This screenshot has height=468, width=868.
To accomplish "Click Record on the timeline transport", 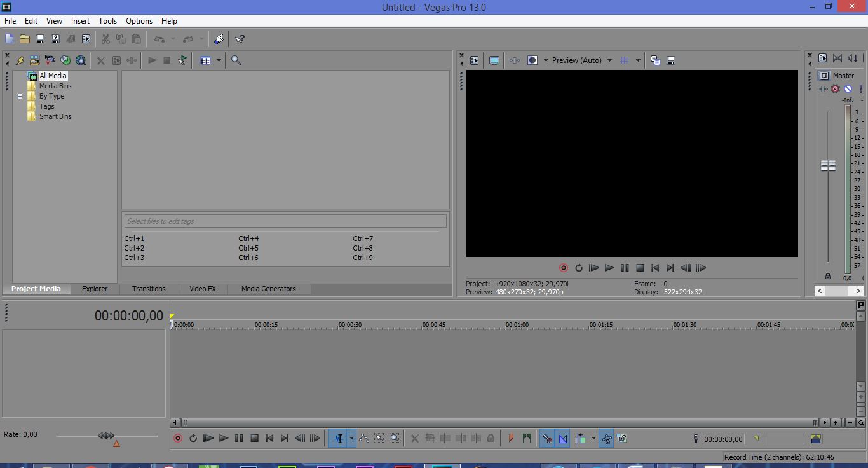I will [x=178, y=438].
